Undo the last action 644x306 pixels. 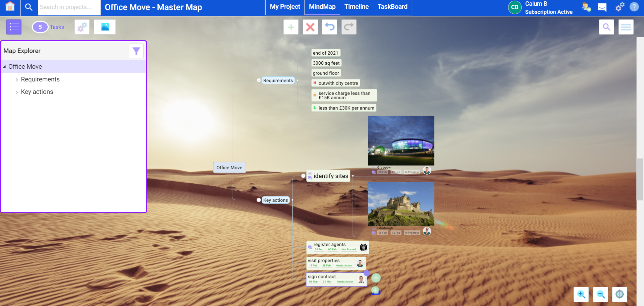[329, 27]
